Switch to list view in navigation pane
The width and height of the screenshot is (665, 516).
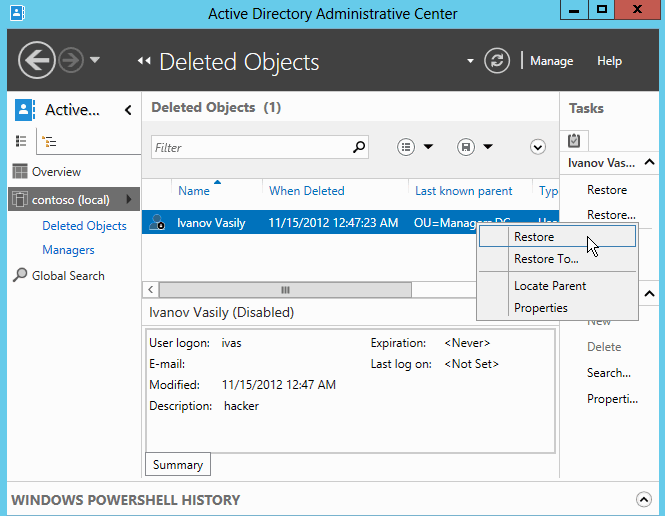click(21, 141)
